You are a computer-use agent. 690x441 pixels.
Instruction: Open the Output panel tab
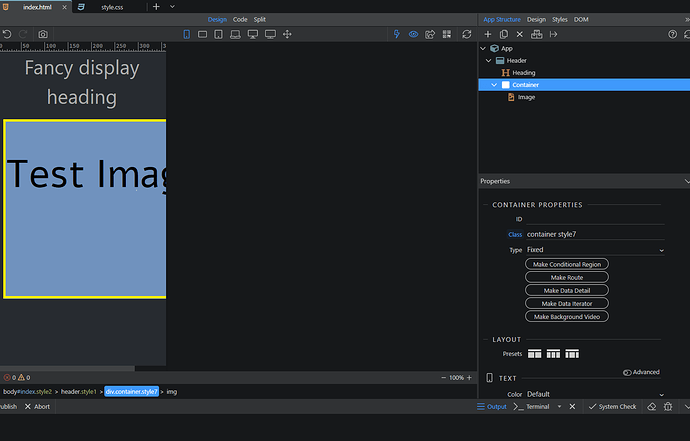492,407
